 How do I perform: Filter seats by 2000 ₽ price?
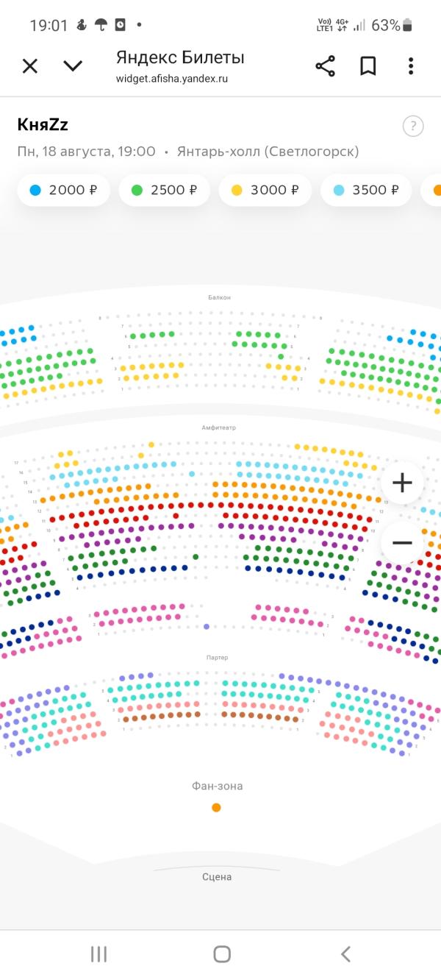63,190
